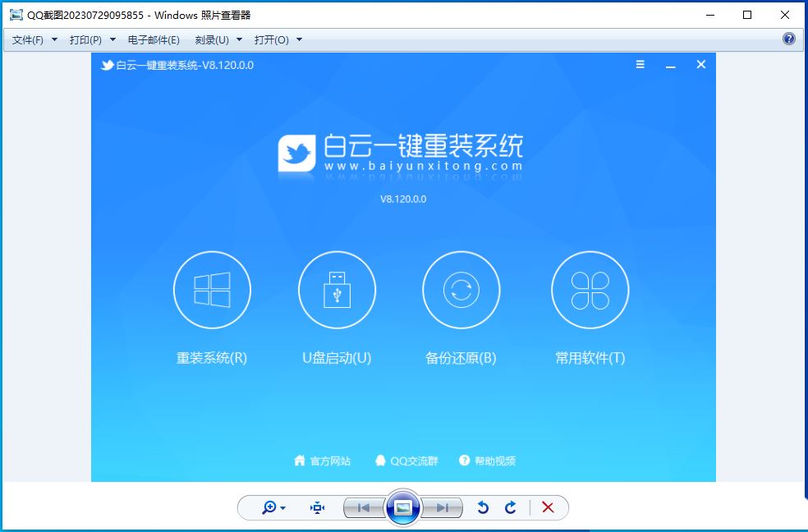This screenshot has width=808, height=532.
Task: Click the magnifier zoom icon in viewer
Action: (x=269, y=508)
